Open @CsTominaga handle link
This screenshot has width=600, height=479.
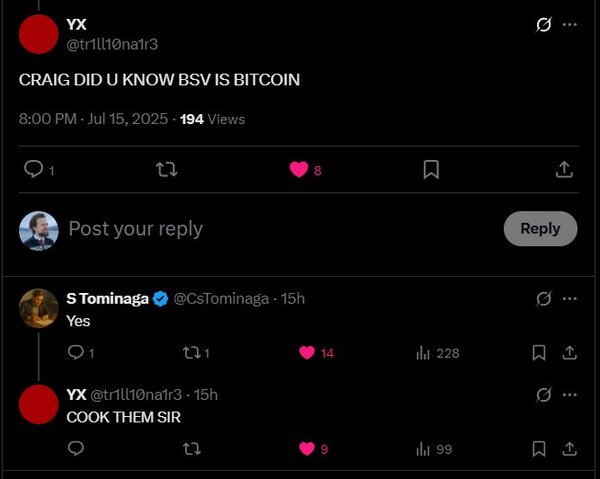pos(221,299)
